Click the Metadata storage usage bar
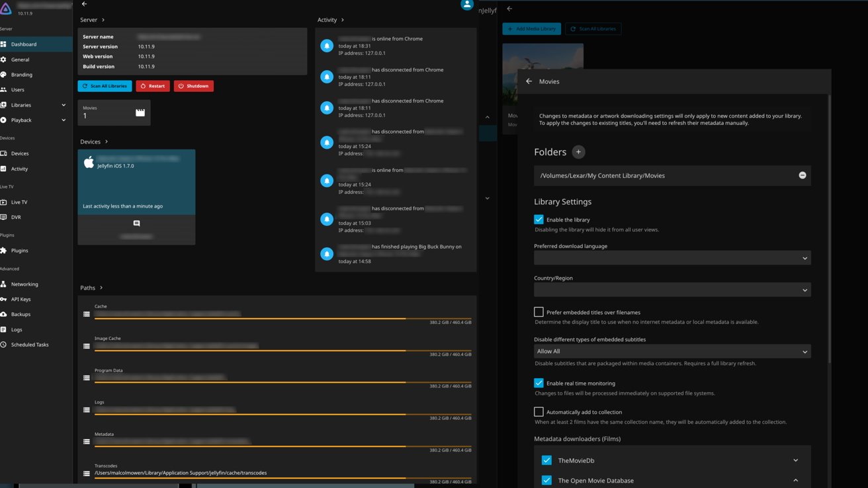The width and height of the screenshot is (868, 488). (x=283, y=446)
